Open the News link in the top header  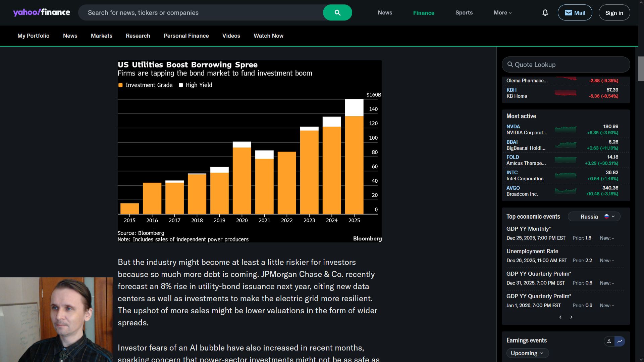coord(385,13)
